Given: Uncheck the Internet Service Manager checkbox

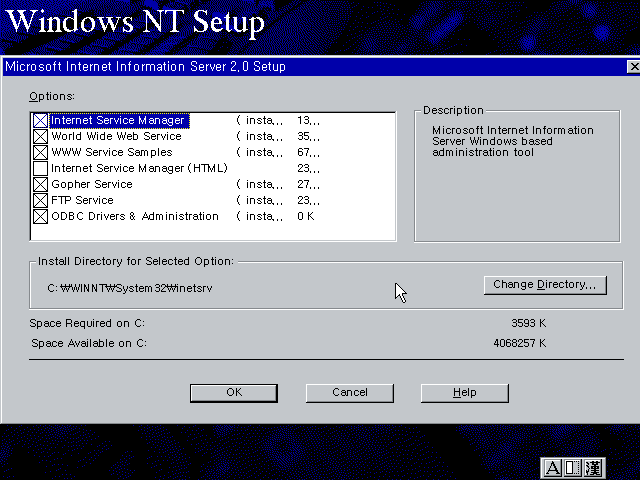Looking at the screenshot, I should (40, 120).
